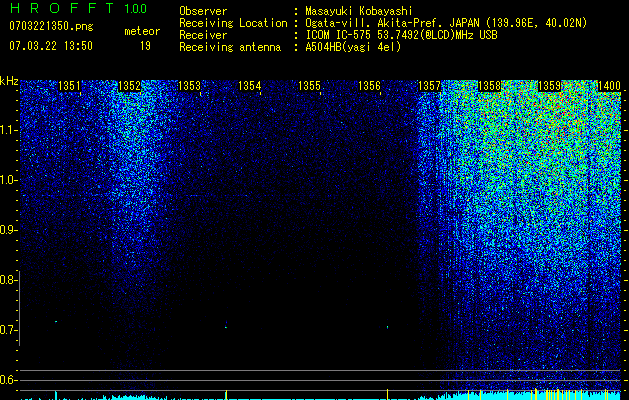Click the HROFFT program title
Viewport: 629px width, 400px height.
click(x=62, y=8)
